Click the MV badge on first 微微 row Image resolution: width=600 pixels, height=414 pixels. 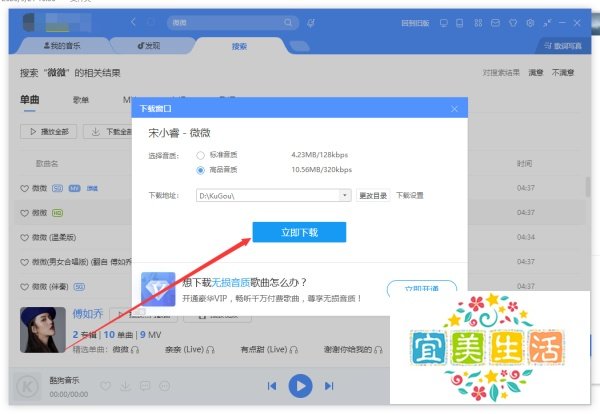click(x=74, y=188)
